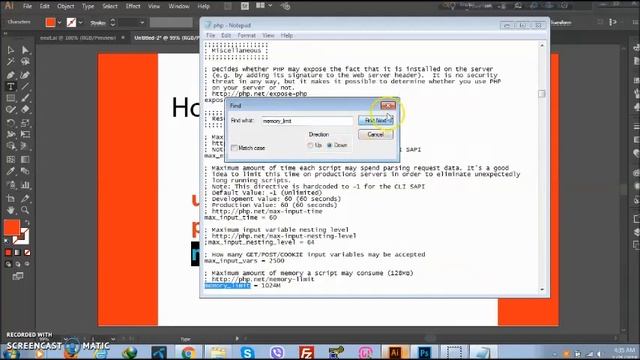Image resolution: width=640 pixels, height=360 pixels.
Task: Click the Notepad vertical scrollbar thumb
Action: click(542, 94)
